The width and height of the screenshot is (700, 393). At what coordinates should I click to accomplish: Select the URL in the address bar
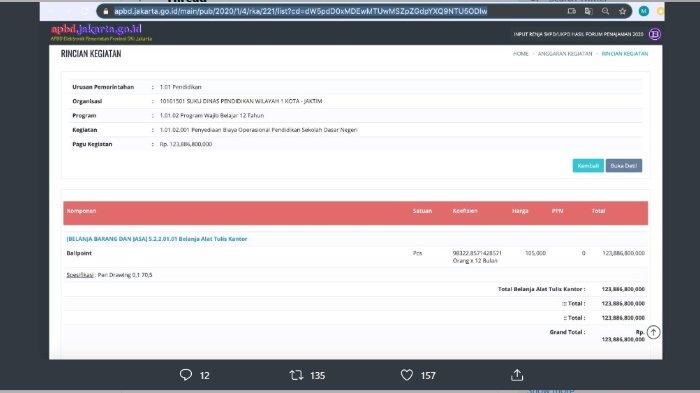300,11
